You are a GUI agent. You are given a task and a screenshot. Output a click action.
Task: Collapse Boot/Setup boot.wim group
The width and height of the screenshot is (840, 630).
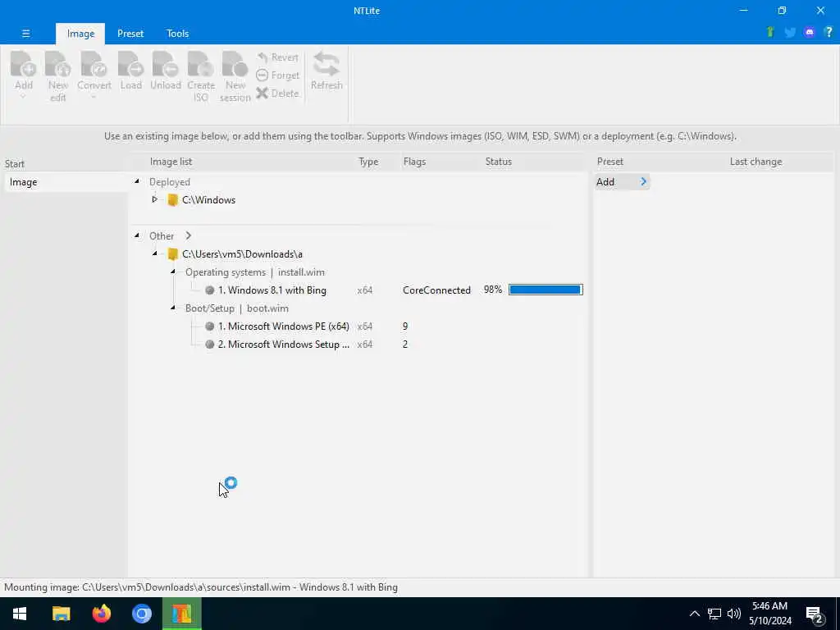coord(172,308)
